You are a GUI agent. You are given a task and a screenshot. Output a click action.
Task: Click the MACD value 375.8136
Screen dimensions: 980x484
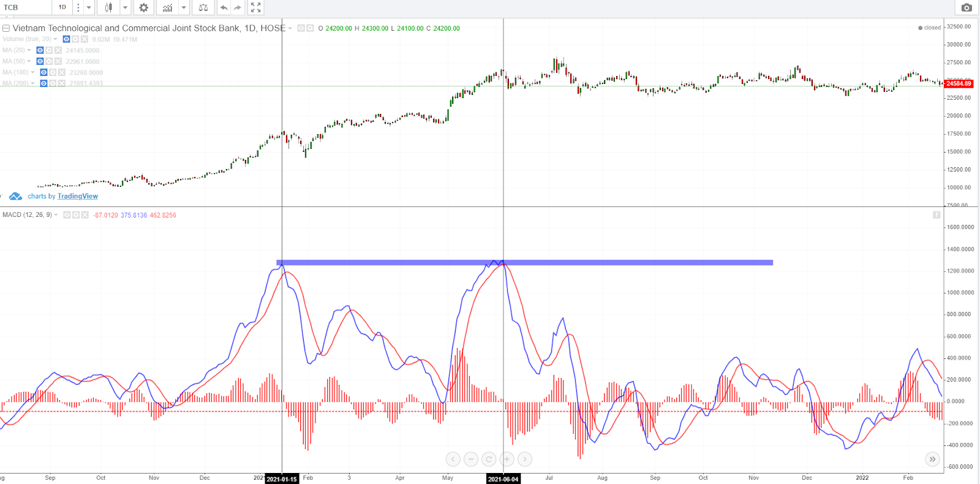134,215
